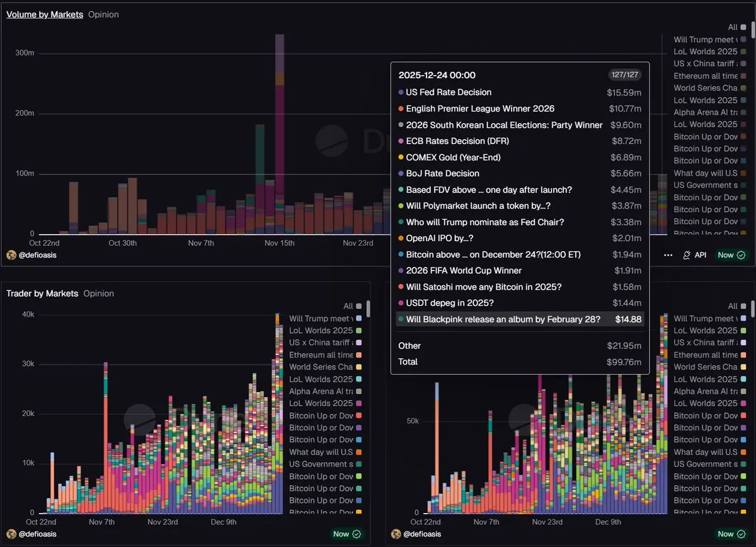The width and height of the screenshot is (756, 547).
Task: Click the orange swatch beside 'What day will U.S' in Trader legend
Action: [x=358, y=452]
